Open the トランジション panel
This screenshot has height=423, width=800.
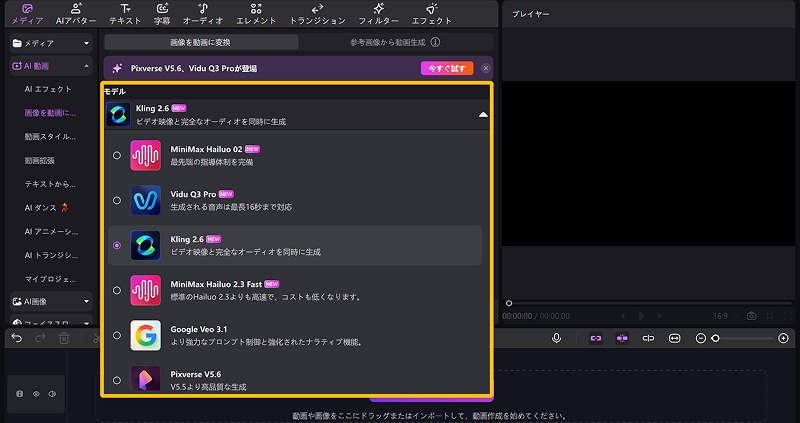pos(317,14)
